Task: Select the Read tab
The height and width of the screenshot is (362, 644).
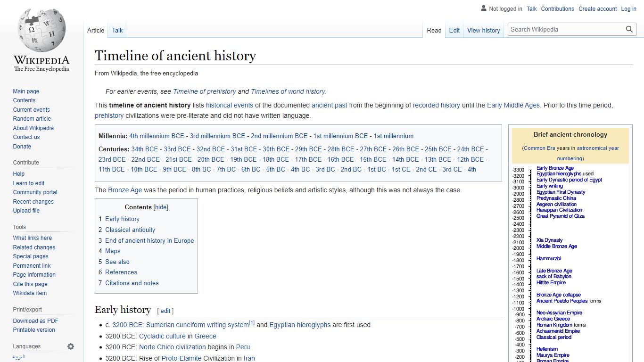Action: pyautogui.click(x=434, y=30)
